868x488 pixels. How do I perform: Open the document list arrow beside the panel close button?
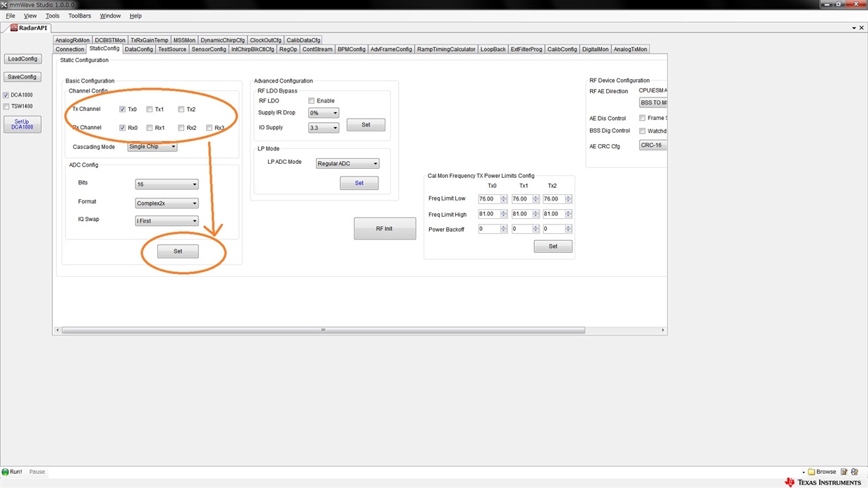click(853, 28)
